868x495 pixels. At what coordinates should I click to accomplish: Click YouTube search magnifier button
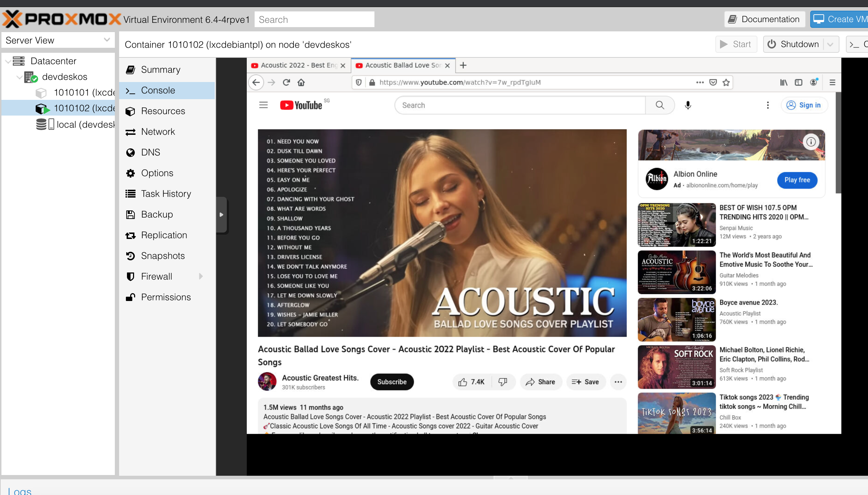tap(660, 105)
